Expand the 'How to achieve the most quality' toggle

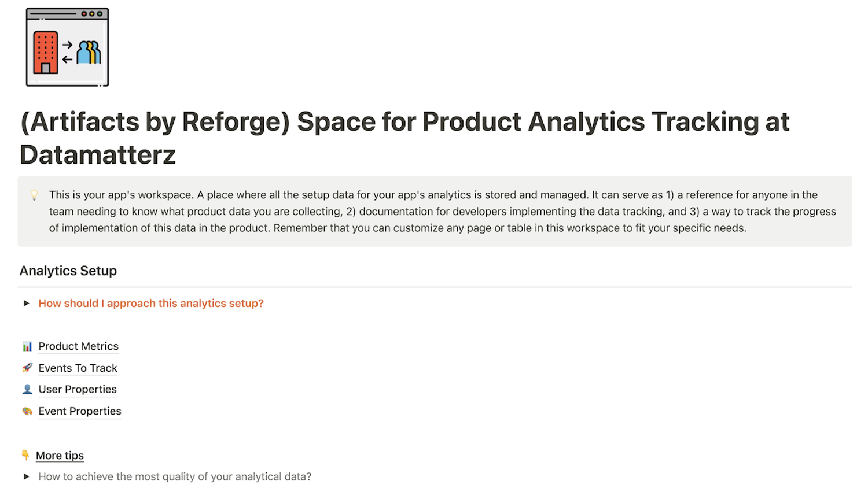point(25,476)
